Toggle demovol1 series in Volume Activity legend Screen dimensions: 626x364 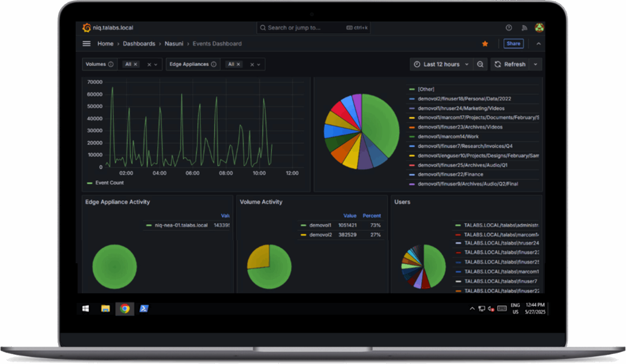coord(320,225)
